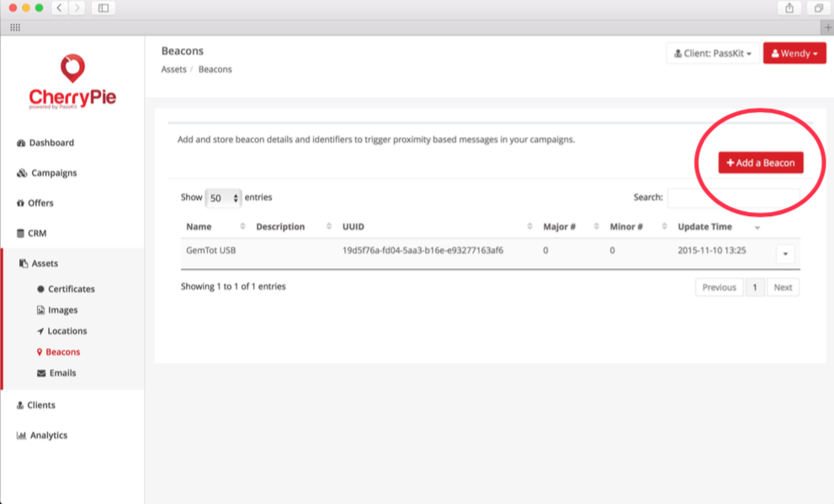Open the Analytics section
The image size is (834, 504).
click(49, 435)
